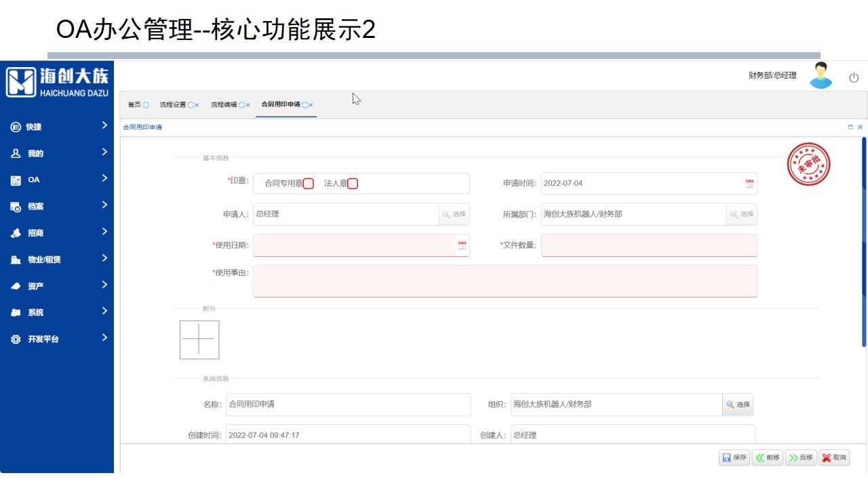The image size is (868, 488).
Task: Click 选择 button for 所属部门
Action: [x=742, y=214]
